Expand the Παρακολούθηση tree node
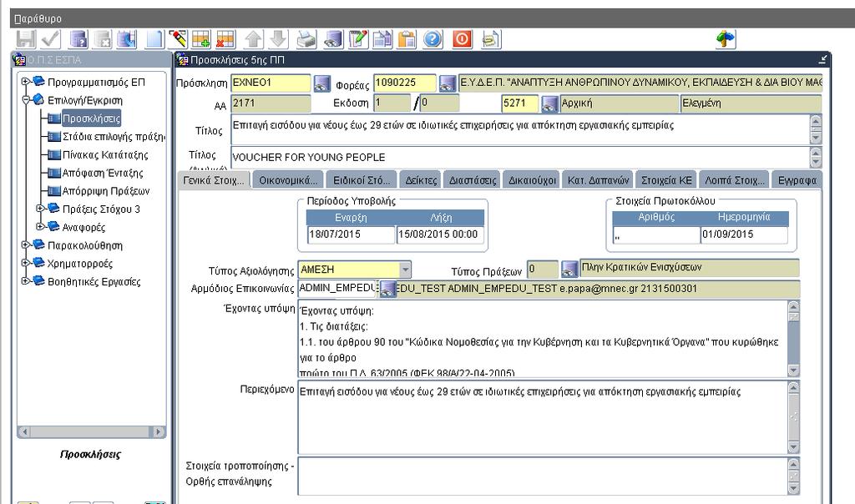The image size is (855, 504). pos(25,245)
